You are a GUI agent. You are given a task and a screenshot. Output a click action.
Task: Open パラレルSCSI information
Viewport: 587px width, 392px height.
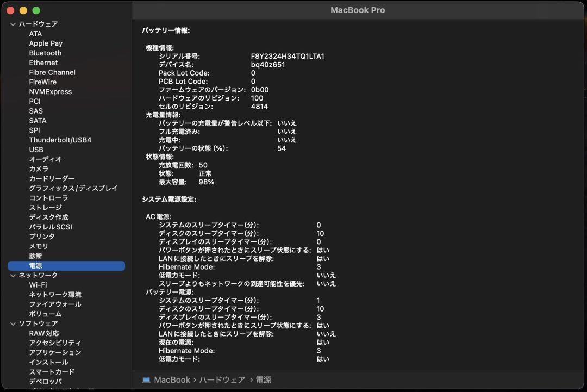pyautogui.click(x=51, y=227)
